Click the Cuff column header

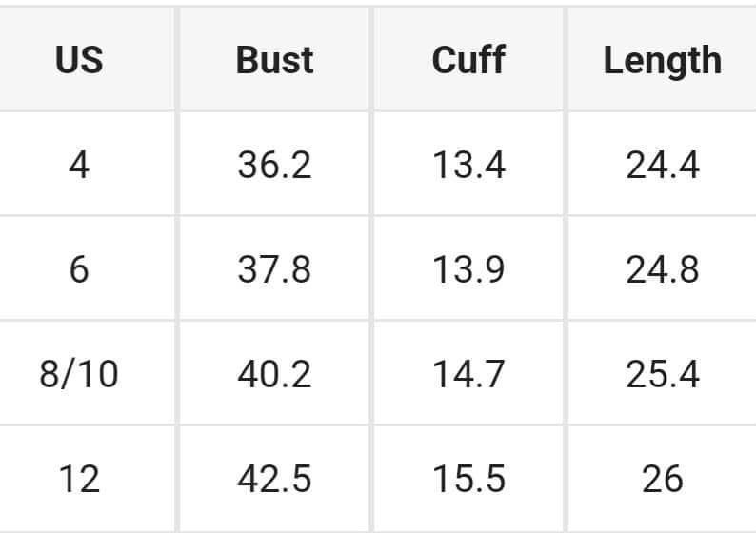(x=468, y=60)
